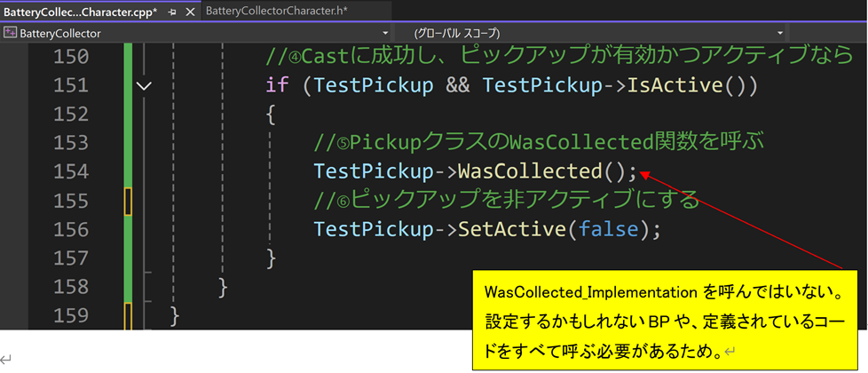This screenshot has height=373, width=868.
Task: Click the BatteryCollector project icon
Action: point(10,33)
